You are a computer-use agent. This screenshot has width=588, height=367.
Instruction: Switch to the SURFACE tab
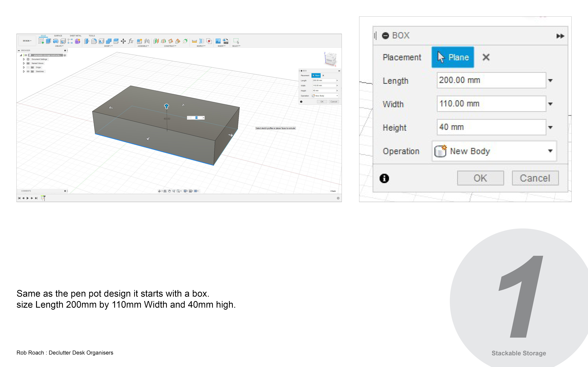(x=58, y=36)
